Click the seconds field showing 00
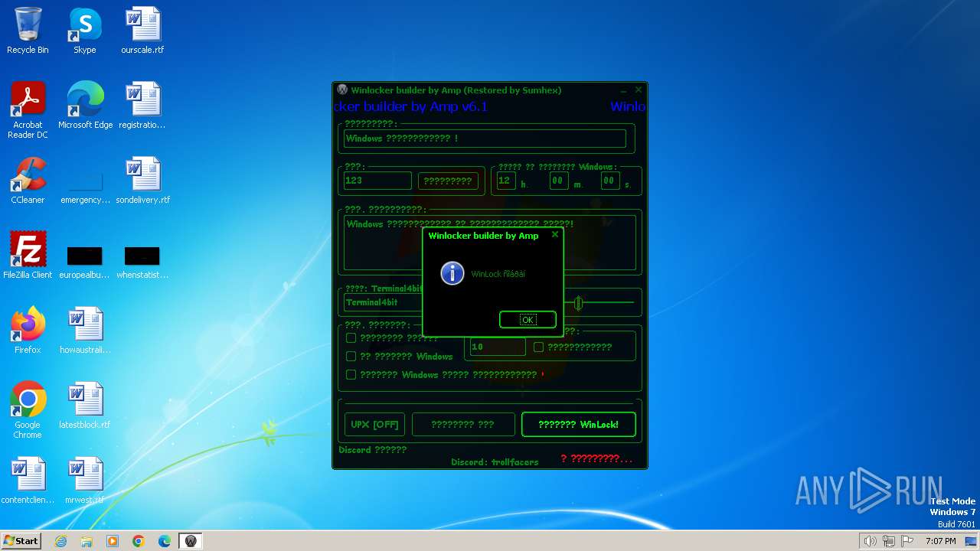Image resolution: width=980 pixels, height=551 pixels. tap(609, 181)
